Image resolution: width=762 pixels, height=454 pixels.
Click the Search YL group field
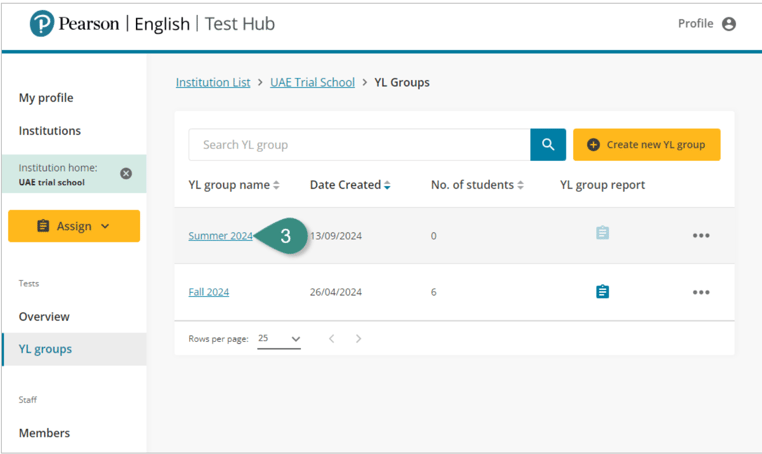(x=359, y=145)
